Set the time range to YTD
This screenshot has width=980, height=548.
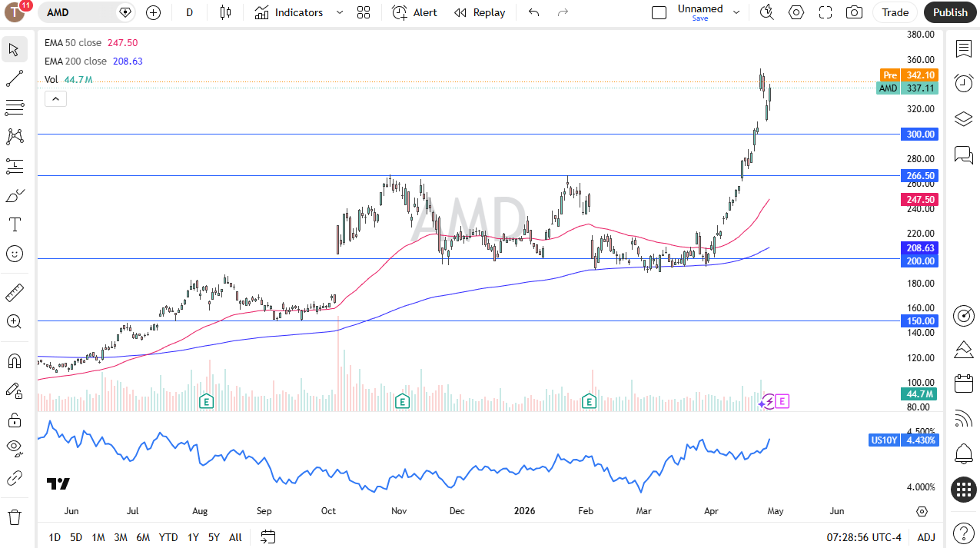pyautogui.click(x=168, y=537)
